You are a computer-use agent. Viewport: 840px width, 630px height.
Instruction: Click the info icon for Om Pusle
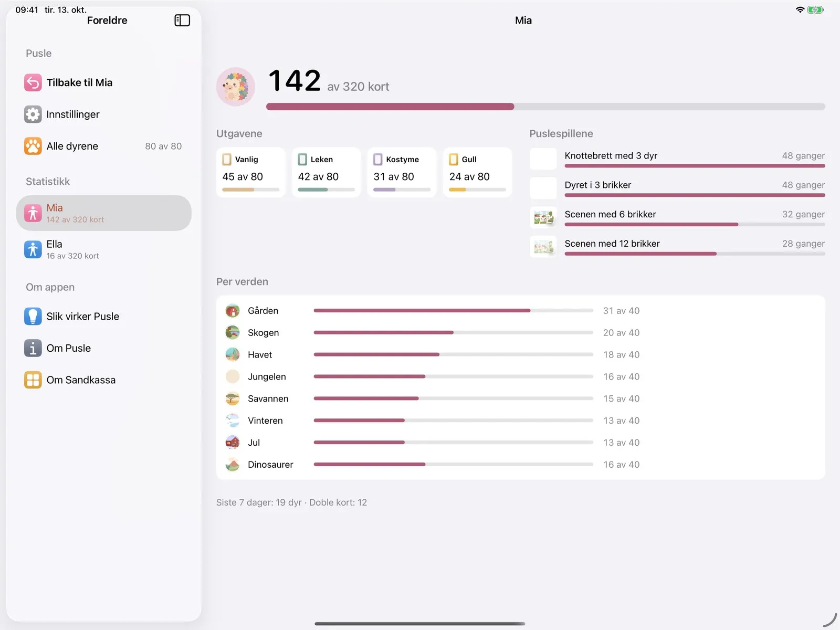click(33, 348)
